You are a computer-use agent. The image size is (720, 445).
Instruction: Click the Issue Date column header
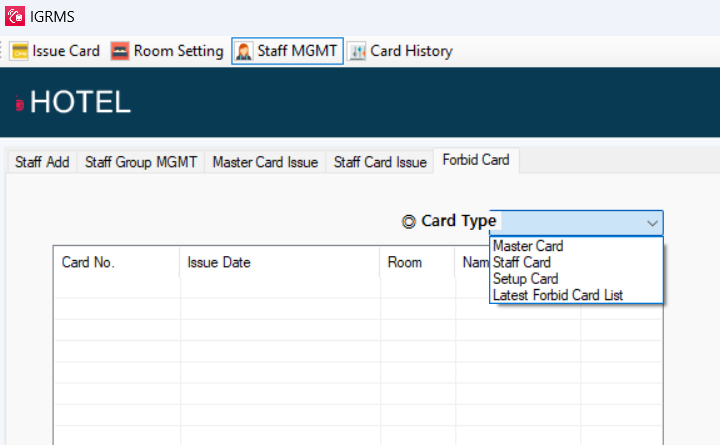pos(280,262)
